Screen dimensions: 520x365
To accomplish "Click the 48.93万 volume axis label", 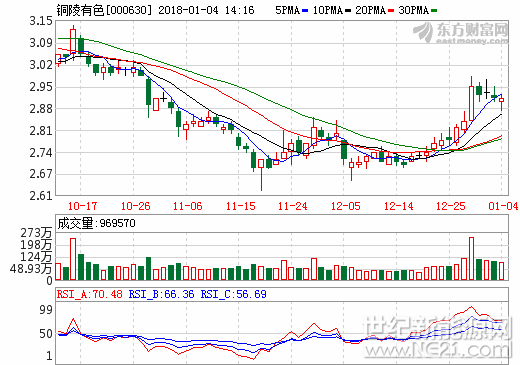I will coord(31,269).
